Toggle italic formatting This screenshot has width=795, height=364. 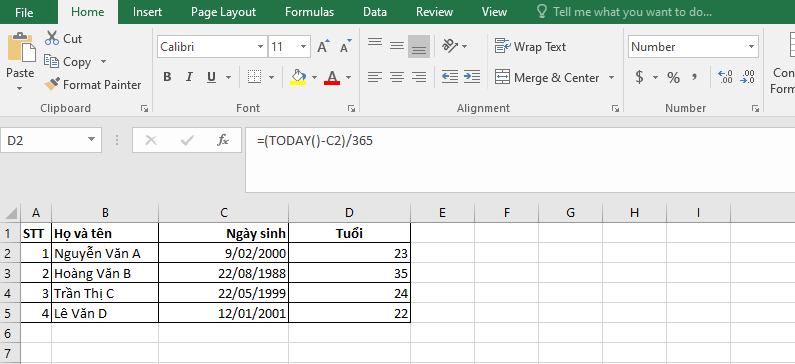click(x=189, y=77)
